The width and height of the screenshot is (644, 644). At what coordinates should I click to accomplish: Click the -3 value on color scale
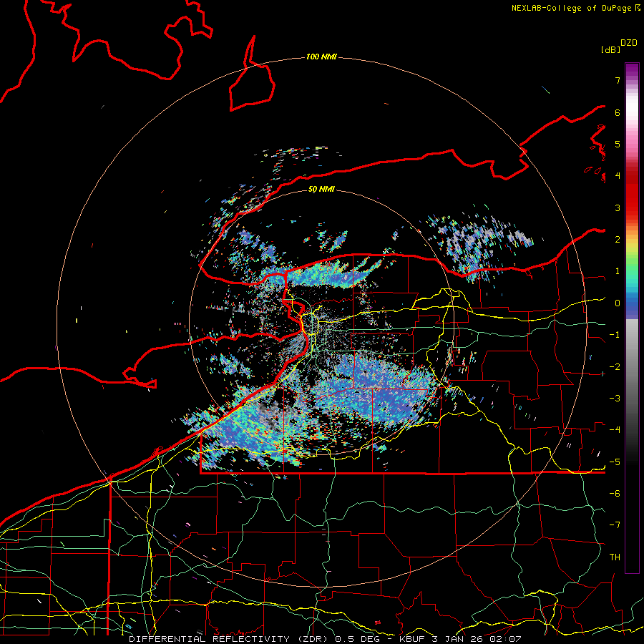coord(615,398)
